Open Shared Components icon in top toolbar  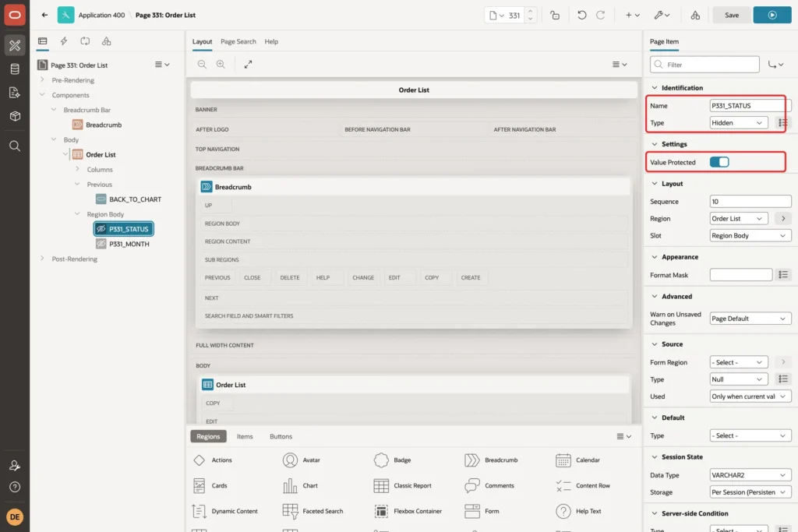point(695,15)
